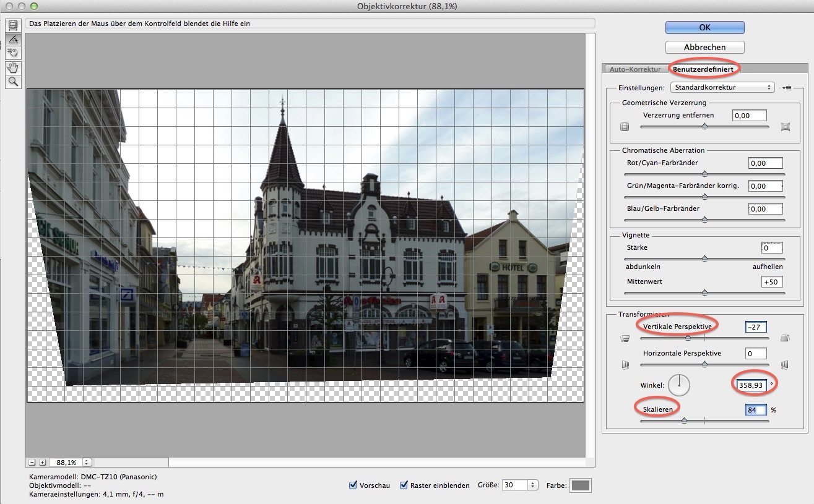Click the grid Farbe color swatch
Image resolution: width=814 pixels, height=504 pixels.
[x=580, y=485]
